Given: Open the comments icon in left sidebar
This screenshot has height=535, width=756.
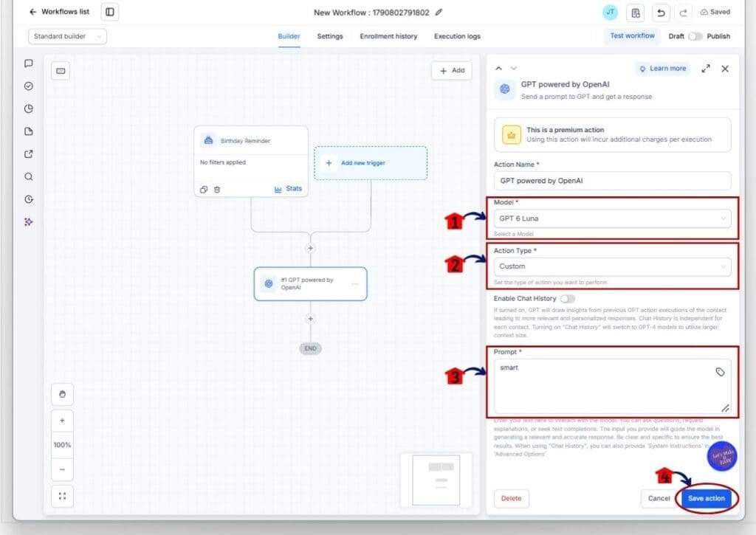Looking at the screenshot, I should point(29,63).
